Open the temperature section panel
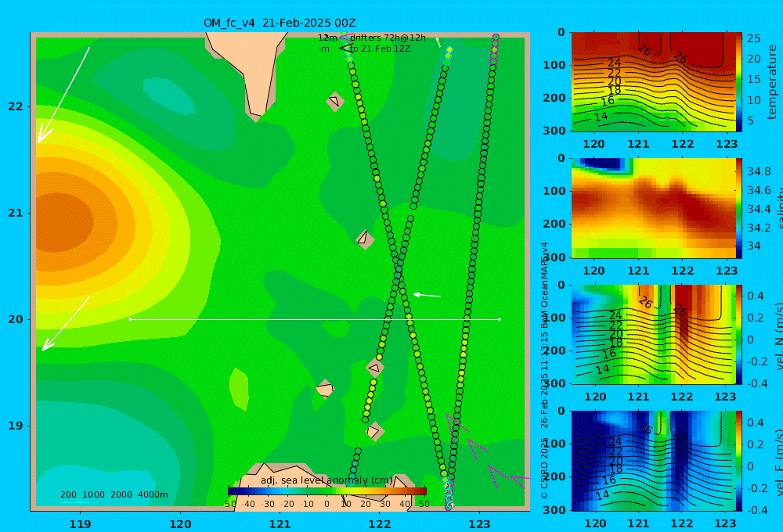The image size is (783, 532). pos(653,82)
